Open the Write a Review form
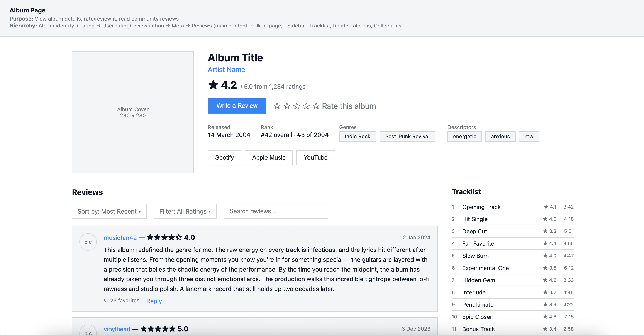644x335 pixels. 237,106
